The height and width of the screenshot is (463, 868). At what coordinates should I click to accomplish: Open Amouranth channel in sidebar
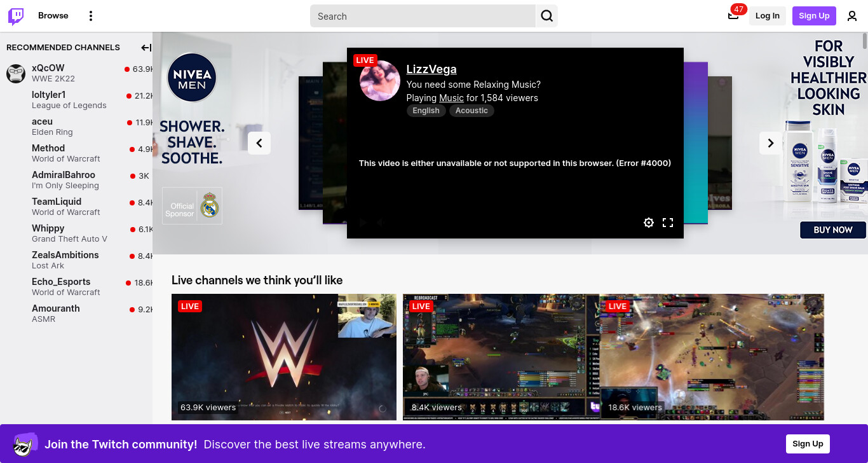click(x=76, y=314)
